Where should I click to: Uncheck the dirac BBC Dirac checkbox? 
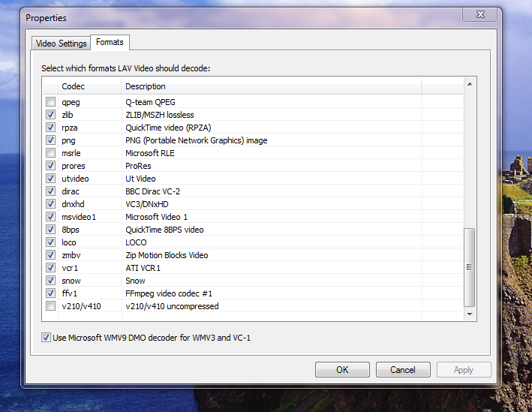(x=50, y=191)
